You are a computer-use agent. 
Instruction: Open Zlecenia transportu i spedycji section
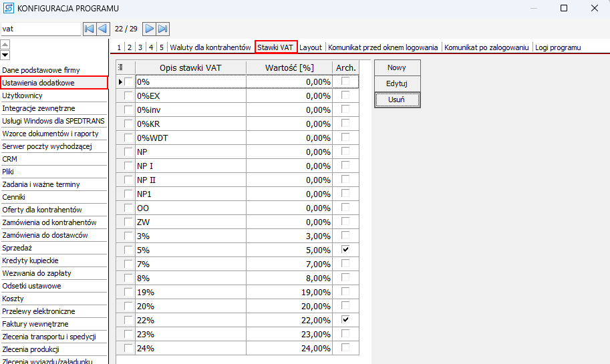click(x=53, y=337)
